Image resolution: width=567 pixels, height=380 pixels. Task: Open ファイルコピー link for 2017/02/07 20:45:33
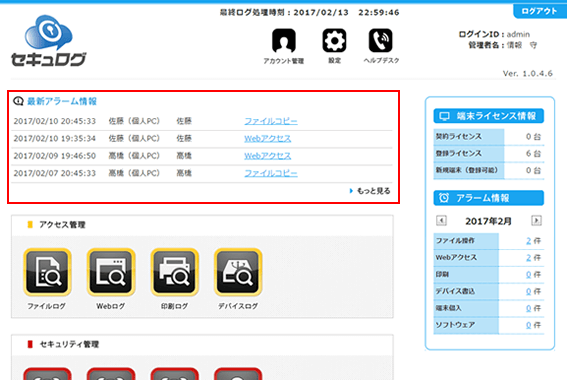pyautogui.click(x=271, y=173)
